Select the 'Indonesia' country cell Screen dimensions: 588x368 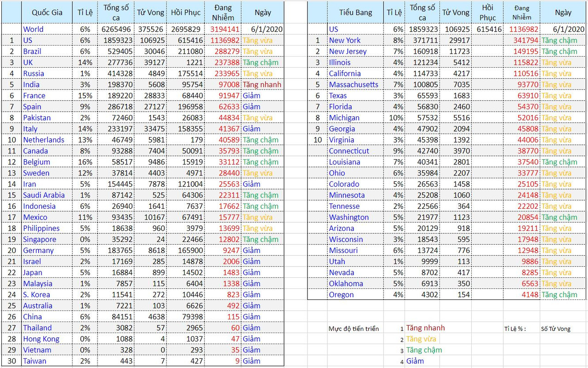pos(47,206)
